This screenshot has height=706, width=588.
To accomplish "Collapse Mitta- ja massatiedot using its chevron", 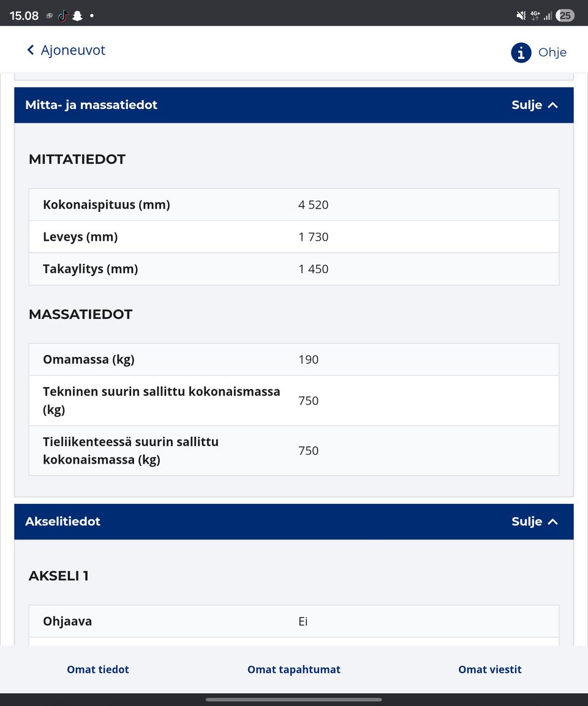I will click(x=553, y=105).
